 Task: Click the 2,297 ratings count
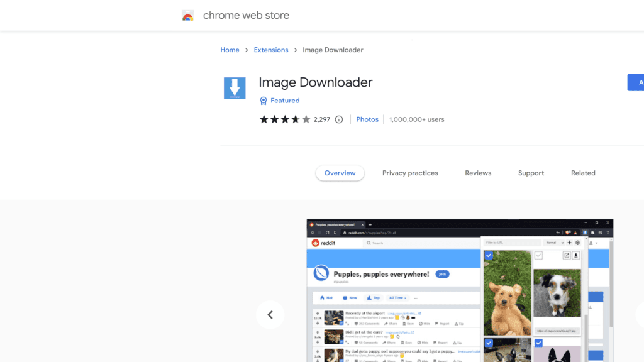coord(322,119)
